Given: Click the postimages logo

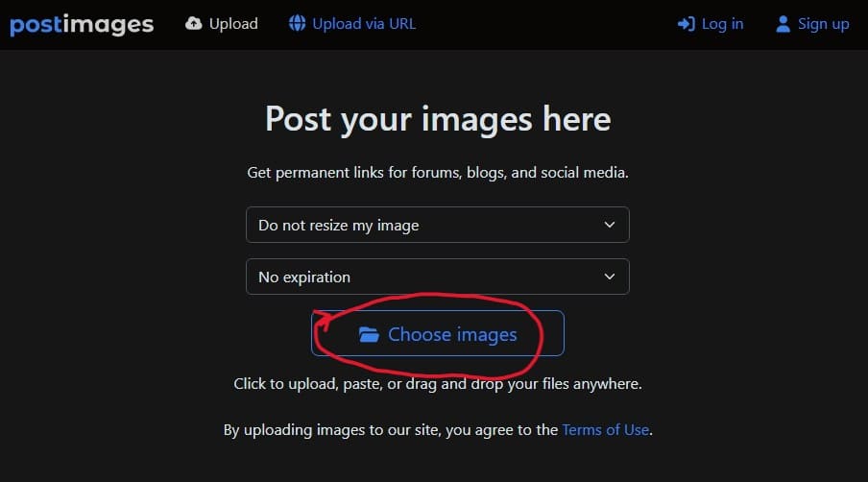Looking at the screenshot, I should 82,24.
